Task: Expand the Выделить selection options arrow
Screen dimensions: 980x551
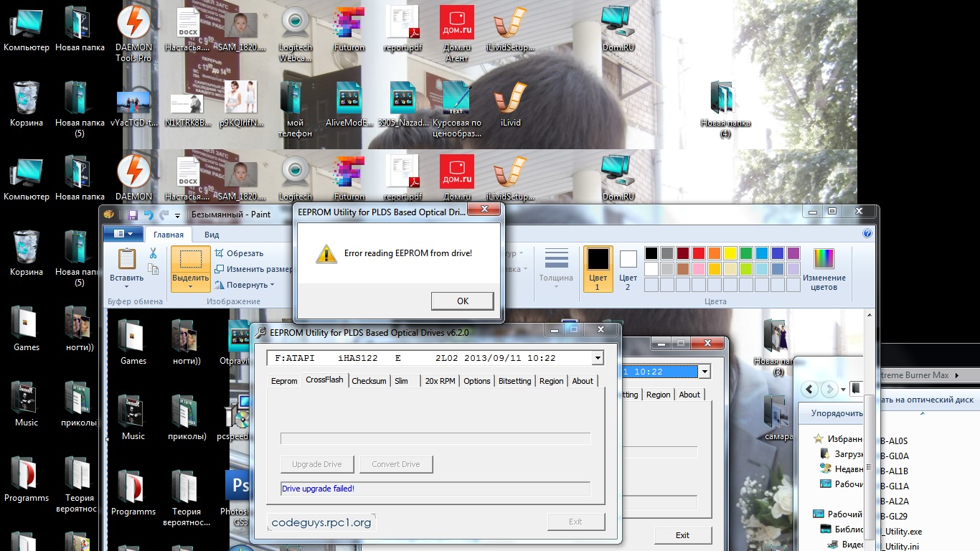Action: click(190, 286)
